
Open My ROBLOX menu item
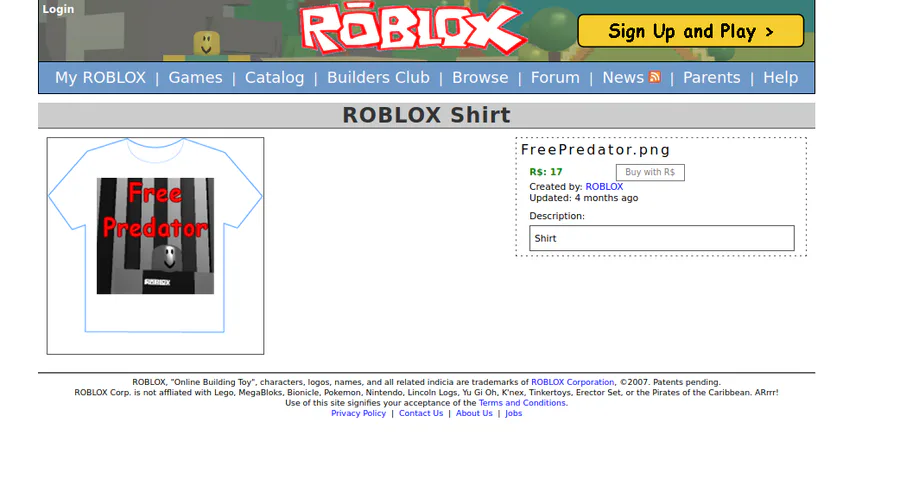(x=100, y=77)
